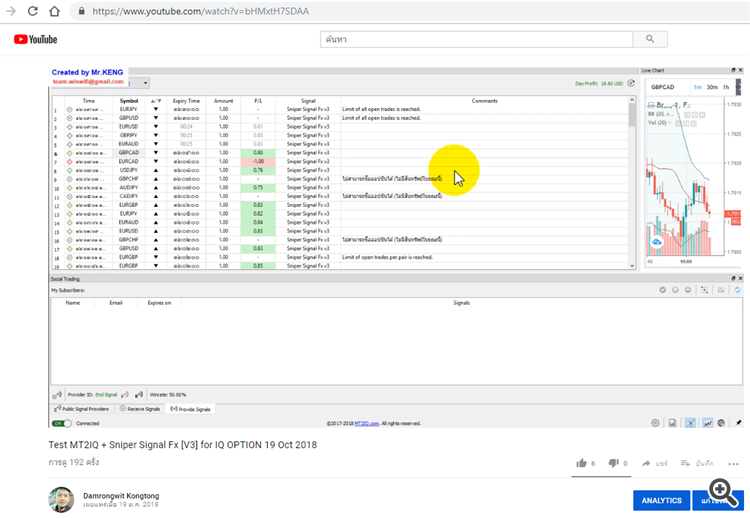Switch the chart to the 1h timeframe
The height and width of the screenshot is (518, 750).
[x=726, y=87]
